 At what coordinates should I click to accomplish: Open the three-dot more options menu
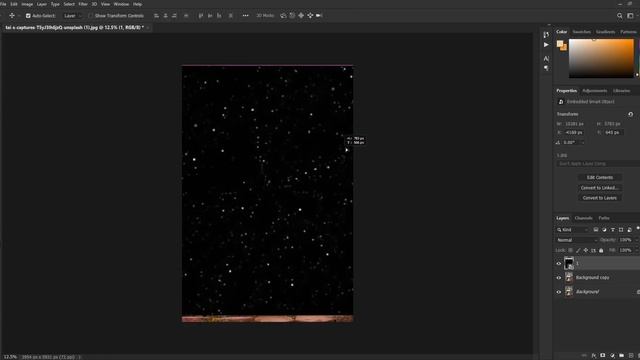(245, 16)
